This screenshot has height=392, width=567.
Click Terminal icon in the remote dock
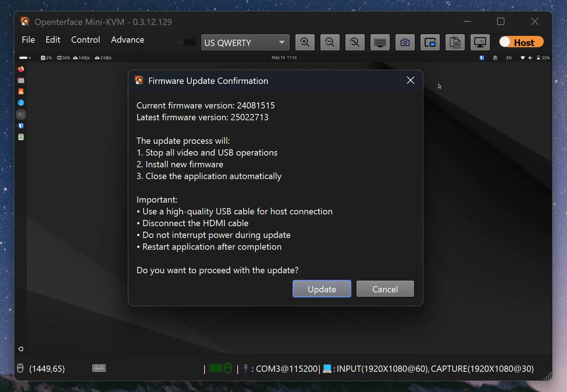tap(21, 114)
